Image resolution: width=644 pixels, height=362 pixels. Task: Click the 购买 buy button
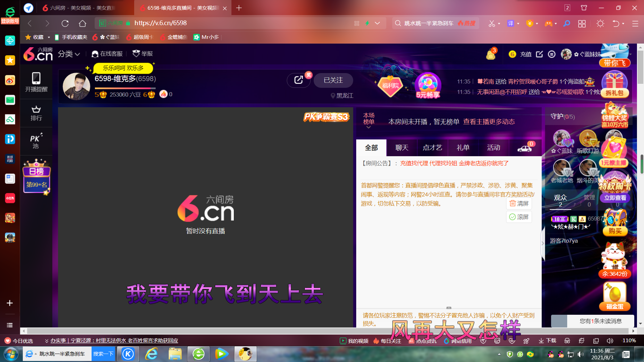coord(615,231)
